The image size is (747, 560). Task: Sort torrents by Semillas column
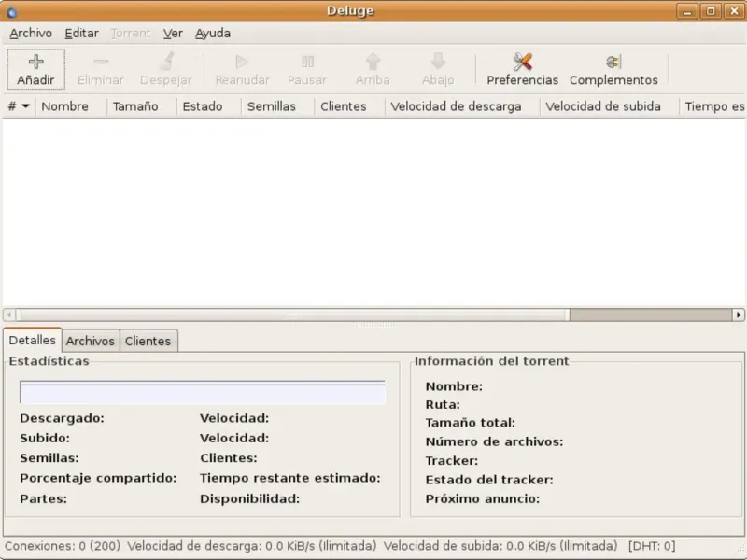point(278,106)
